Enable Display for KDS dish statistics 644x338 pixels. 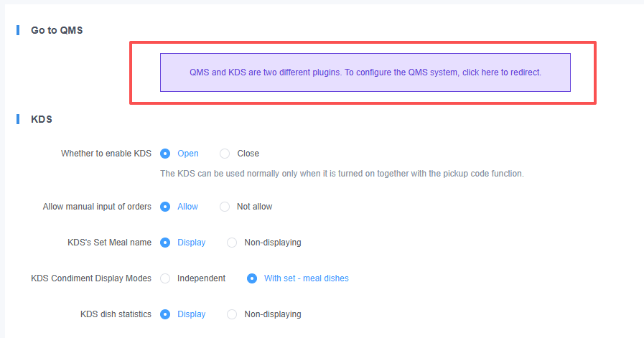coord(165,314)
